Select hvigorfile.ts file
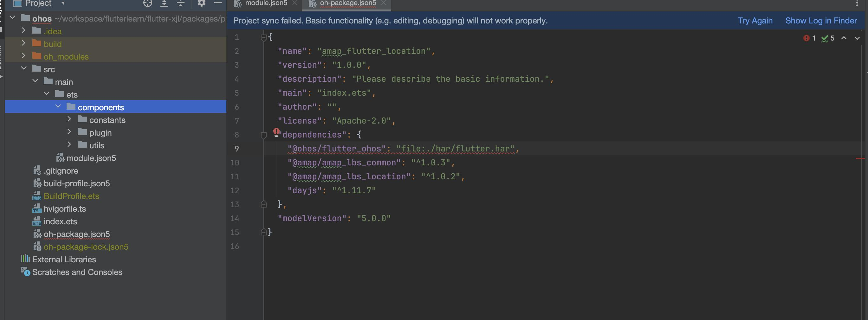The image size is (868, 320). pyautogui.click(x=65, y=209)
